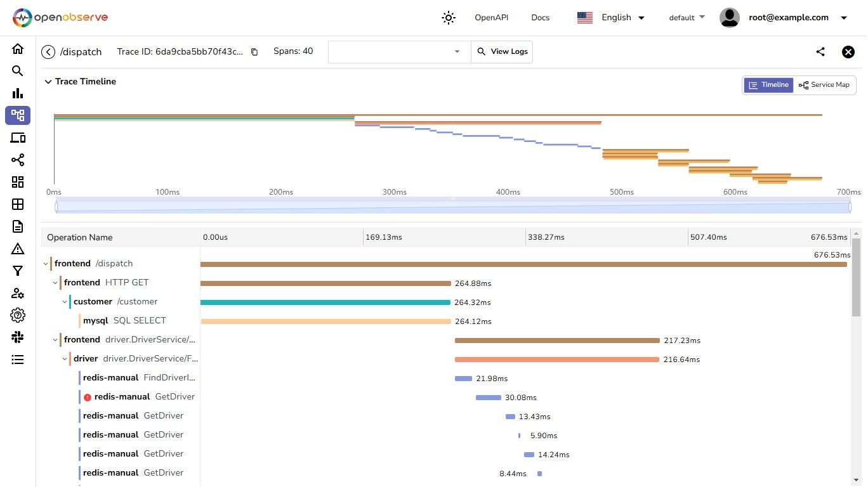Image resolution: width=868 pixels, height=487 pixels.
Task: Open the OpenAPI menu link
Action: pos(491,18)
